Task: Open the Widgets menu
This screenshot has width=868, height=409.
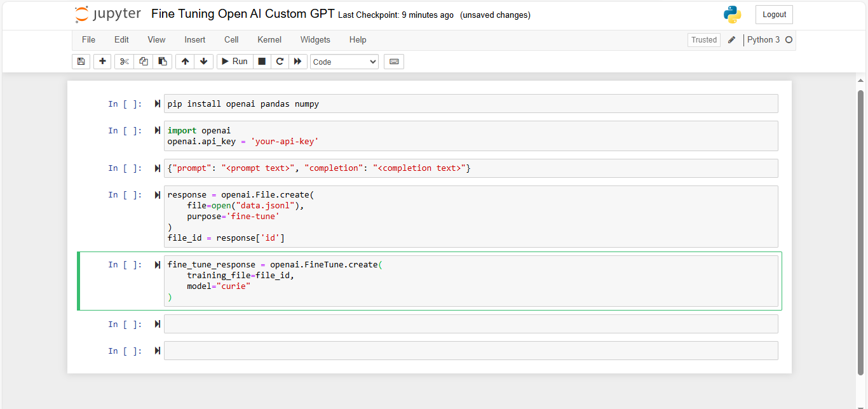Action: click(315, 39)
